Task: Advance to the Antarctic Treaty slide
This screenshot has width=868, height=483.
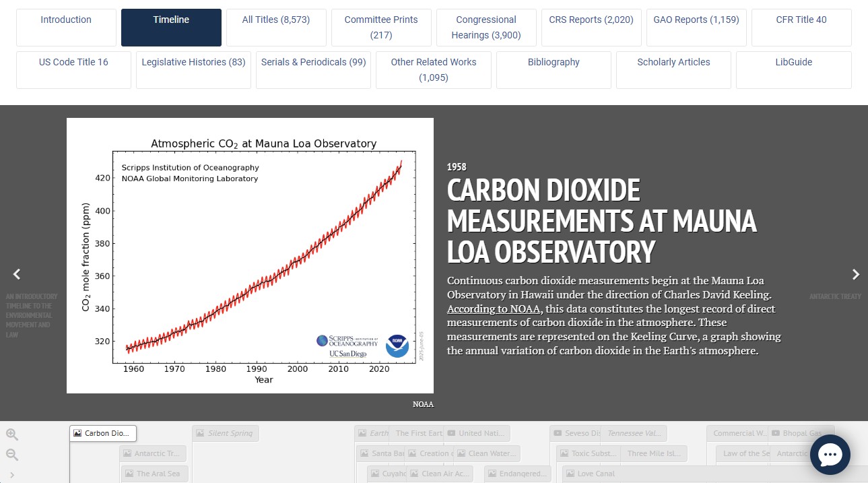Action: point(855,274)
